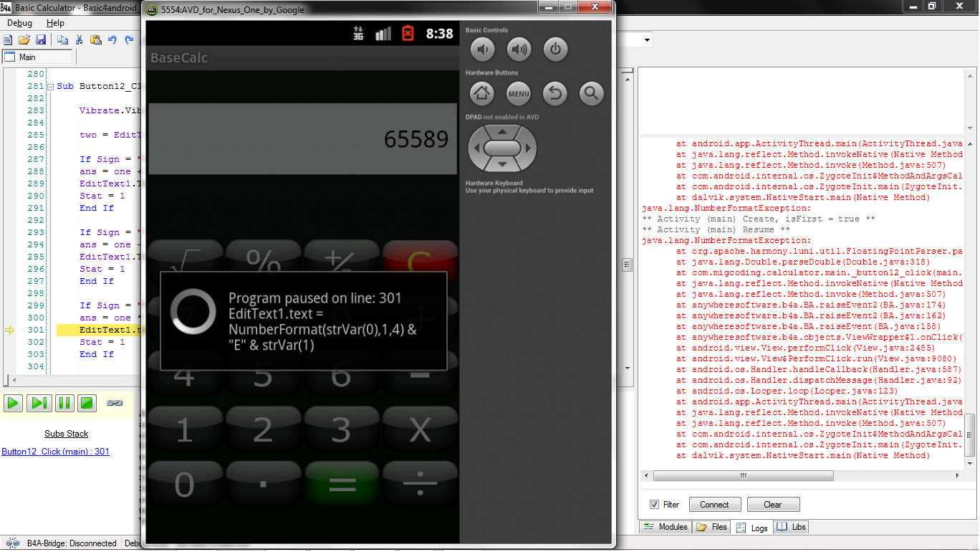This screenshot has height=552, width=980.
Task: Click the Redo arrow icon
Action: (x=129, y=40)
